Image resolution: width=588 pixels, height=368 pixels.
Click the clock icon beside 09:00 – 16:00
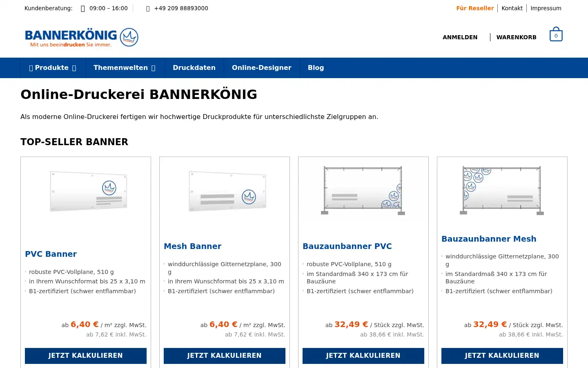click(83, 9)
